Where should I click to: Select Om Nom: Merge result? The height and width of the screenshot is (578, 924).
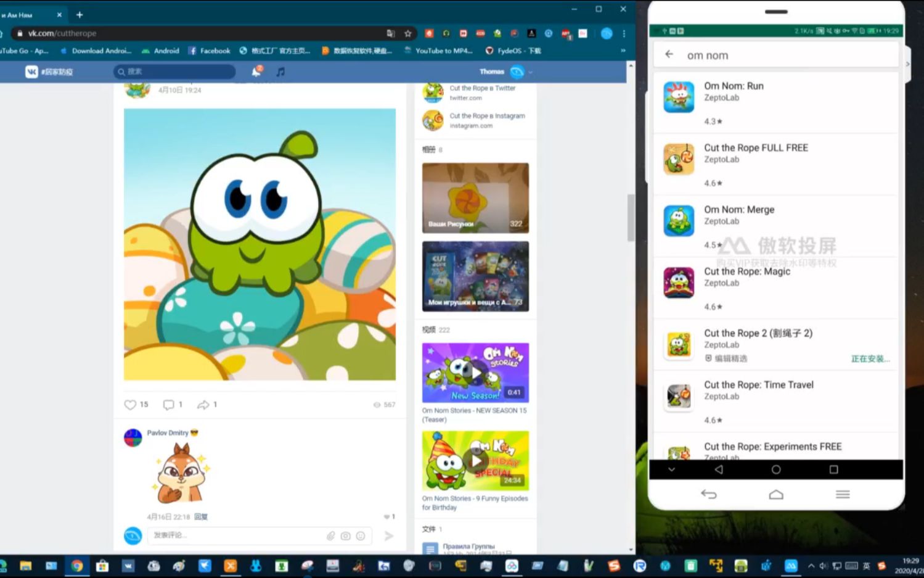[x=775, y=226]
